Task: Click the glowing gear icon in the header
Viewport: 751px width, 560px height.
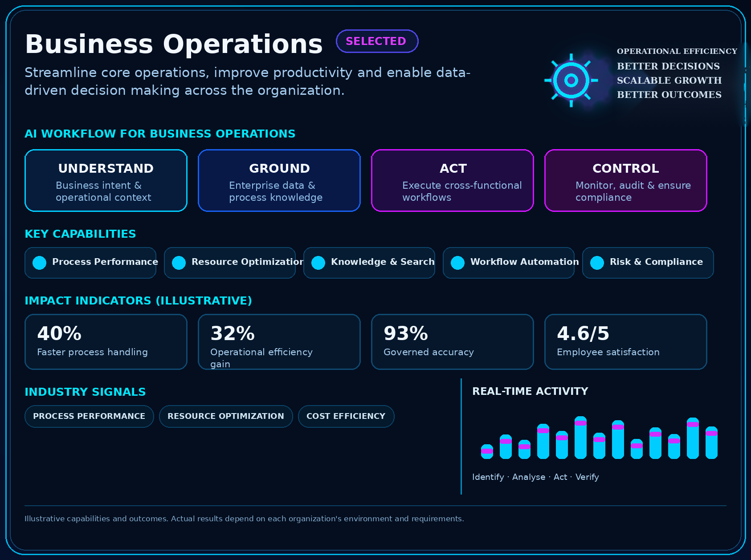Action: [571, 81]
